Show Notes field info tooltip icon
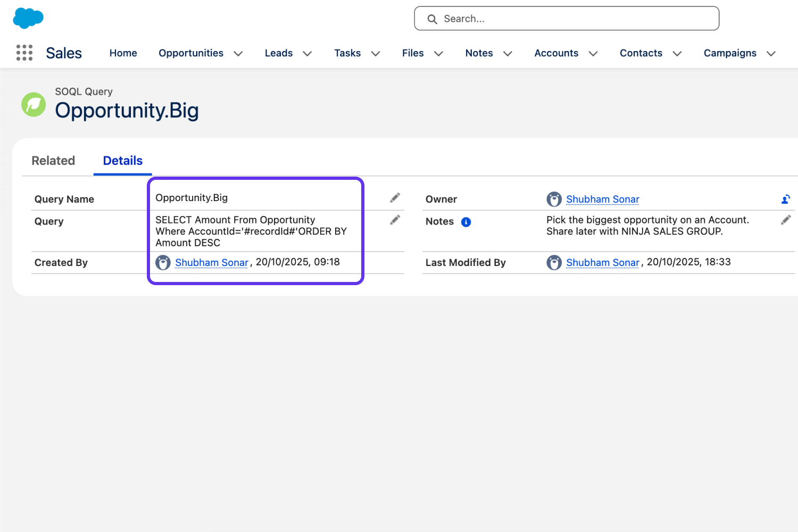 [466, 222]
